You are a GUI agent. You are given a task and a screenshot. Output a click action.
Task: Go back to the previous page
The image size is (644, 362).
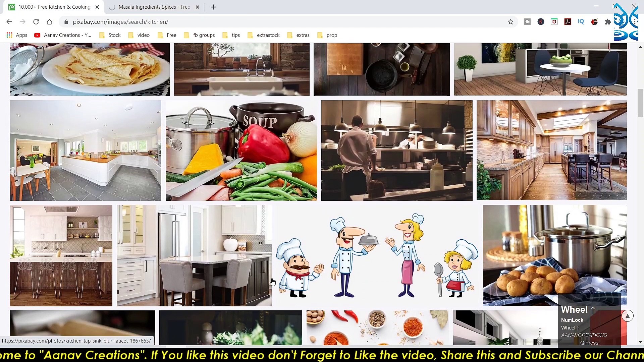9,22
